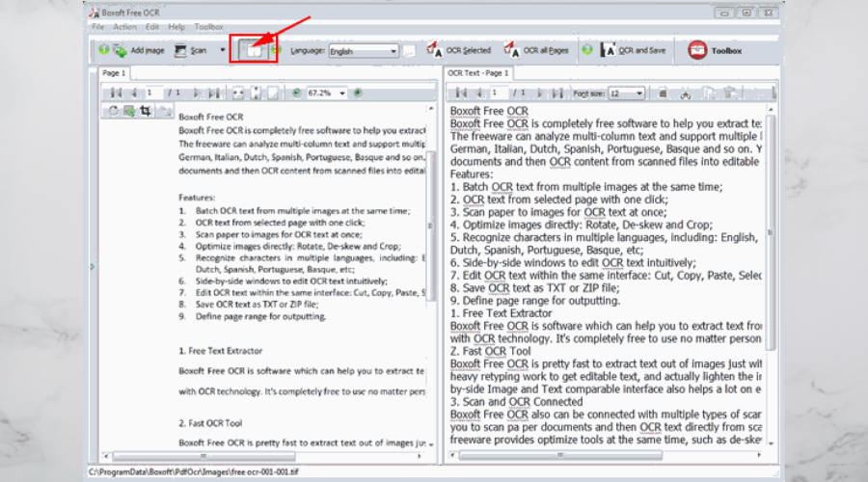Click green step icon before OCR and Save

pyautogui.click(x=587, y=50)
